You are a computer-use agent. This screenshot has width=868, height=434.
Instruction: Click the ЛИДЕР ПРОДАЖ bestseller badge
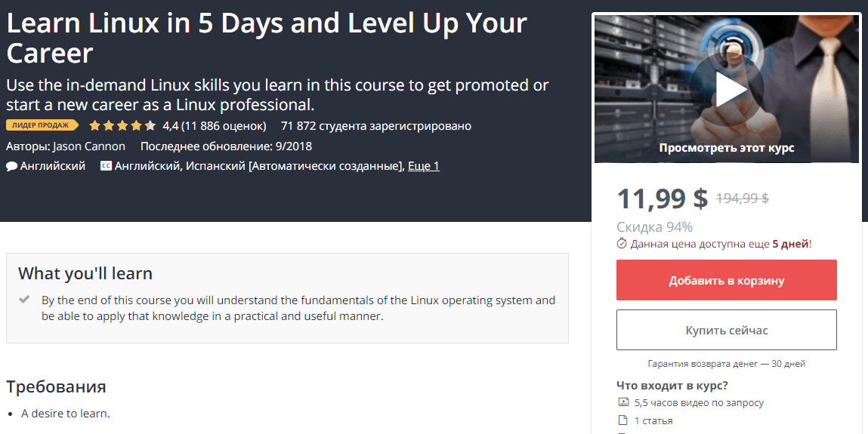coord(42,125)
